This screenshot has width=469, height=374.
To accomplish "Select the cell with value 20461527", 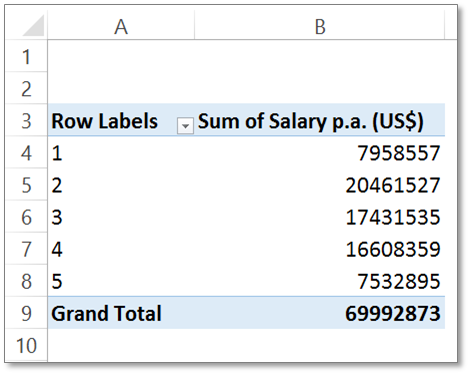I will click(x=320, y=185).
